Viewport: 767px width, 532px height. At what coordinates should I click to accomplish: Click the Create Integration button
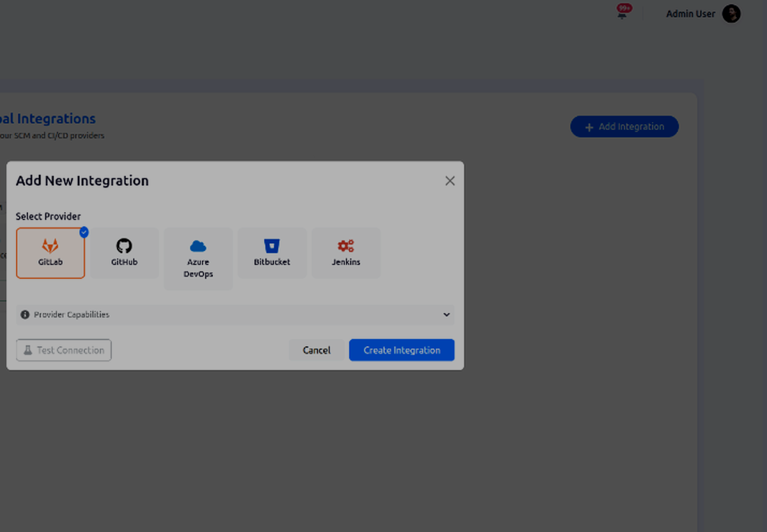click(401, 350)
